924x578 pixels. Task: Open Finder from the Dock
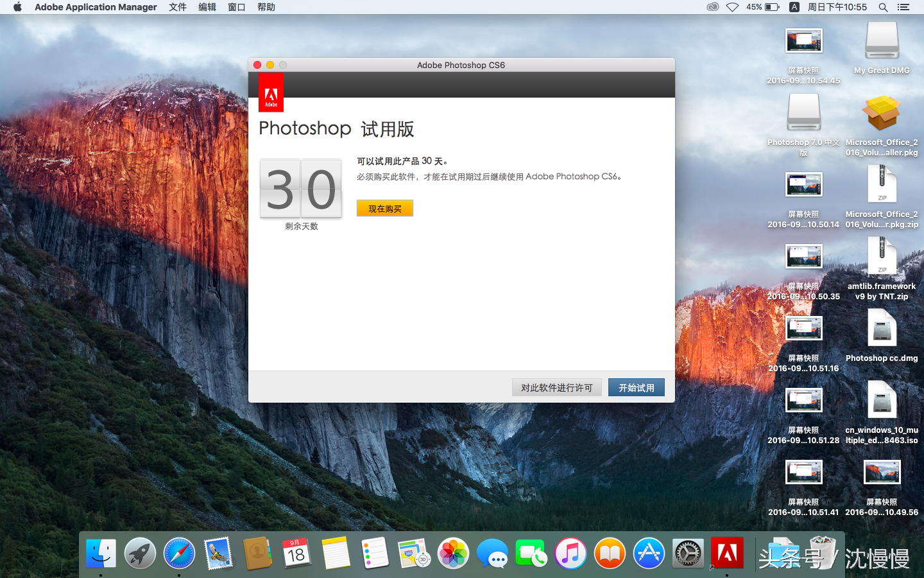pos(101,553)
